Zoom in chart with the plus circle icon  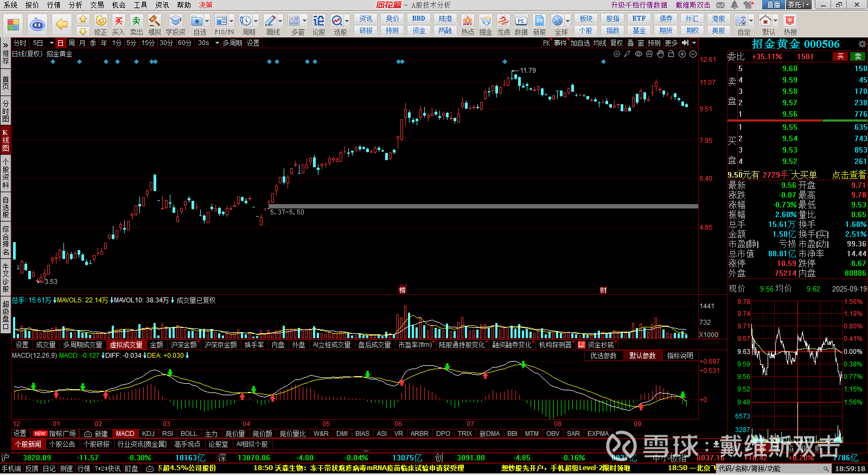coord(682,54)
